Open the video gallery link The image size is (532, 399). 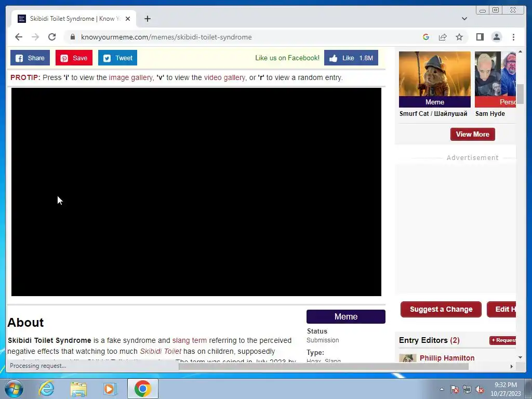[x=224, y=78]
